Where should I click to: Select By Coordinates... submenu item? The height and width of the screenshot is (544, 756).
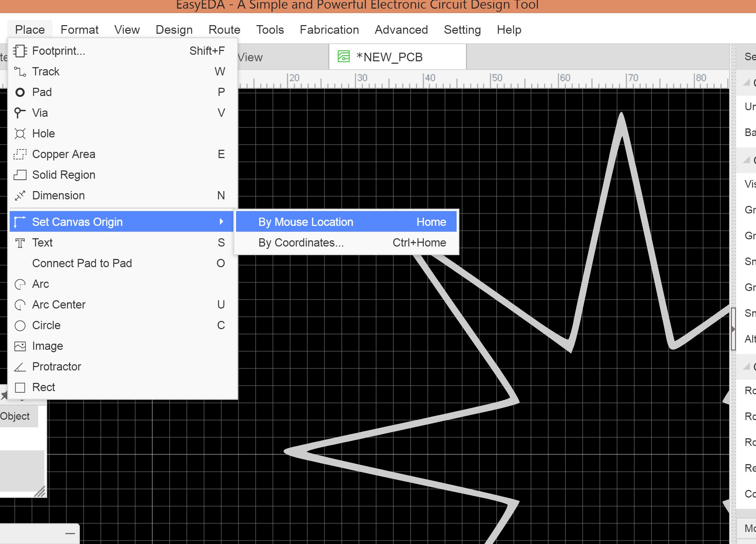click(346, 243)
